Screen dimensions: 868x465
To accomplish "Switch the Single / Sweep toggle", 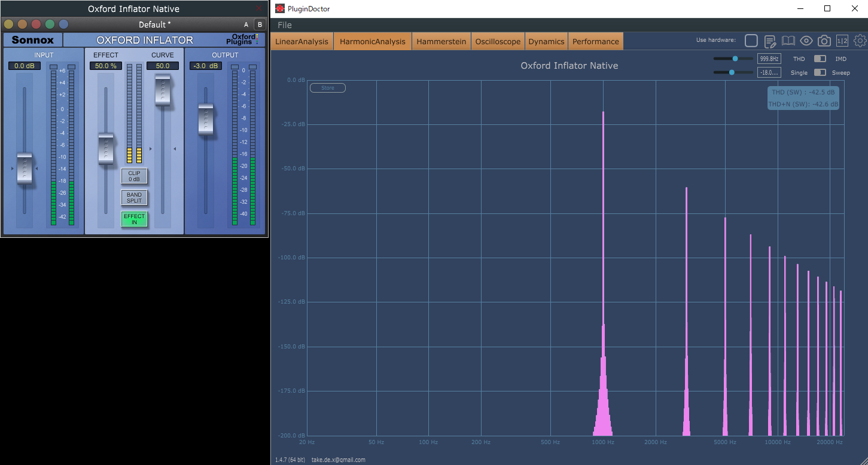I will pyautogui.click(x=820, y=72).
